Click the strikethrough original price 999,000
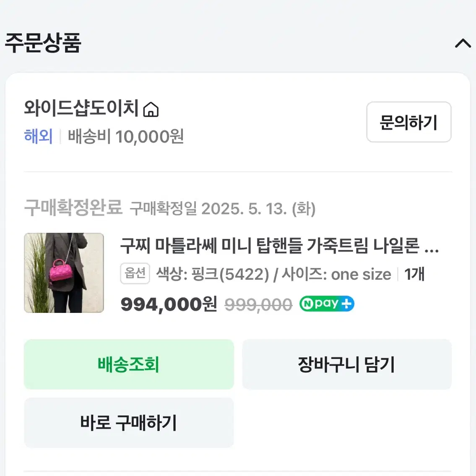476x476 pixels. click(258, 304)
